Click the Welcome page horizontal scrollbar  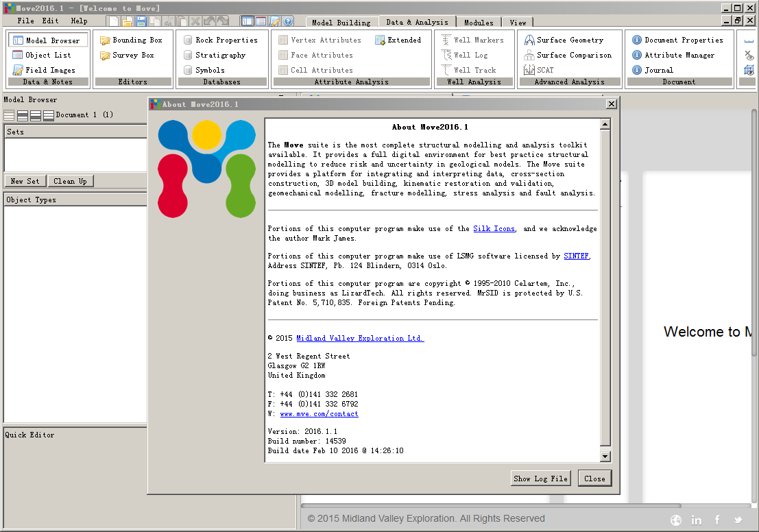click(x=491, y=505)
